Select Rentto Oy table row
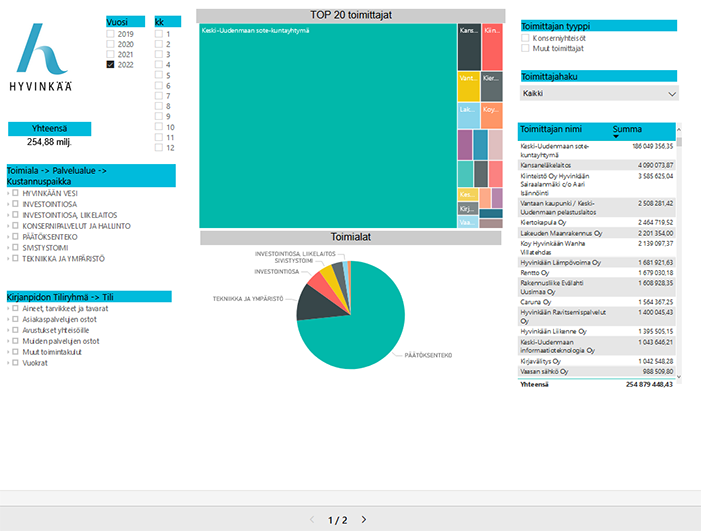Viewport: 701px width, 531px height. pyautogui.click(x=597, y=273)
